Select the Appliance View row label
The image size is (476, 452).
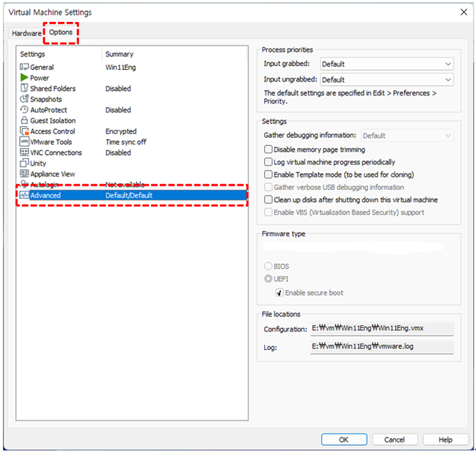tap(53, 174)
